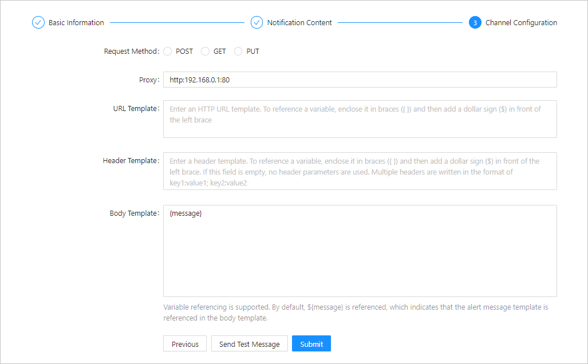Click the URL Template label
Image resolution: width=588 pixels, height=364 pixels.
136,108
